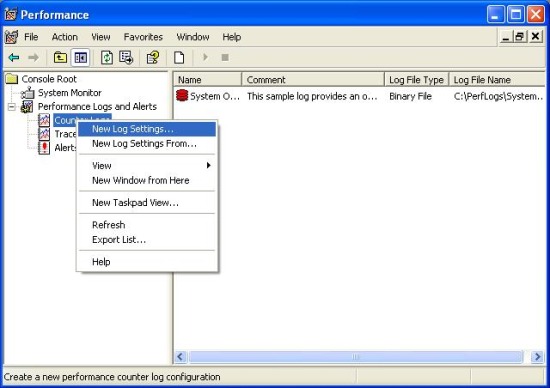Collapse the Performance Logs and Alerts node
Viewport: 550px width, 388px height.
coord(12,107)
